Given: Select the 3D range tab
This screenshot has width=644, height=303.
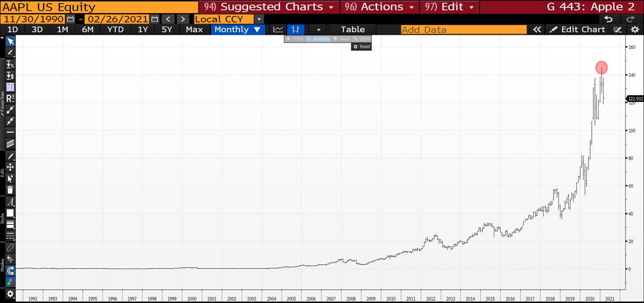Looking at the screenshot, I should coord(38,29).
